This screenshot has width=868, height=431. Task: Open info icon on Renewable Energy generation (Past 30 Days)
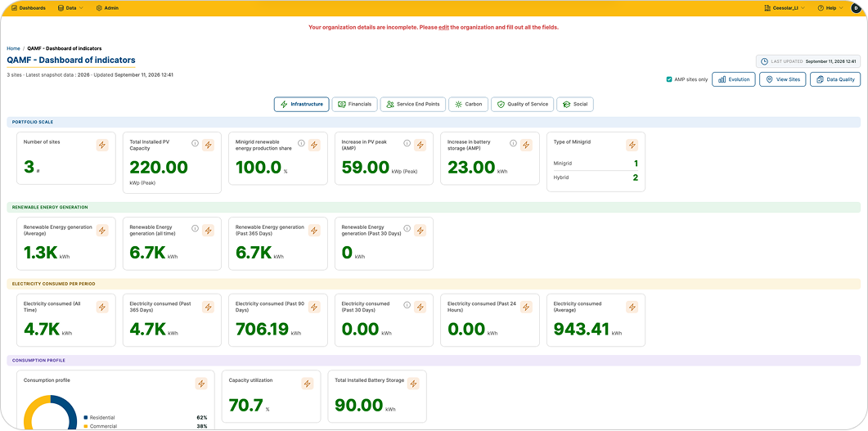click(407, 228)
